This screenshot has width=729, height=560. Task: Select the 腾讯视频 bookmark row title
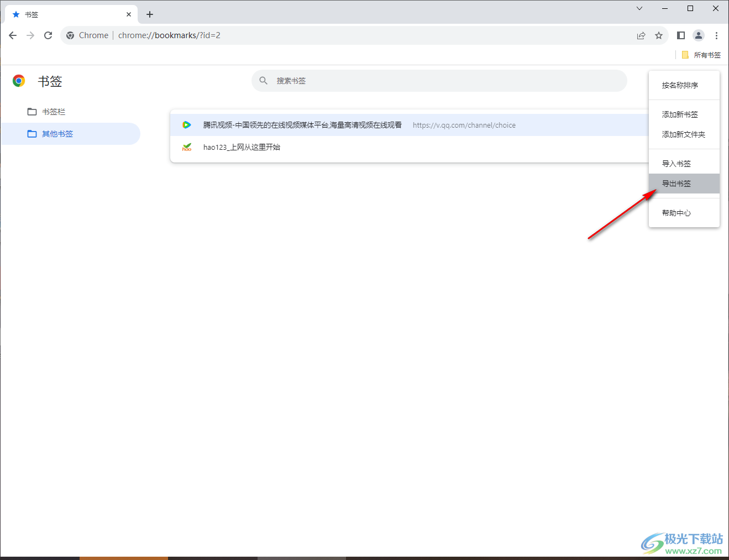click(x=302, y=125)
